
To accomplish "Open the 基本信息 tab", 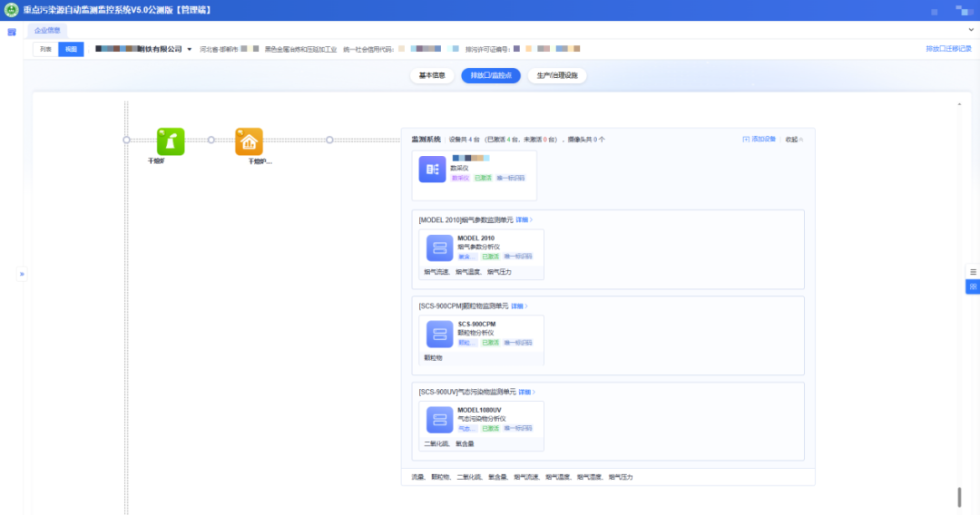I will click(431, 75).
